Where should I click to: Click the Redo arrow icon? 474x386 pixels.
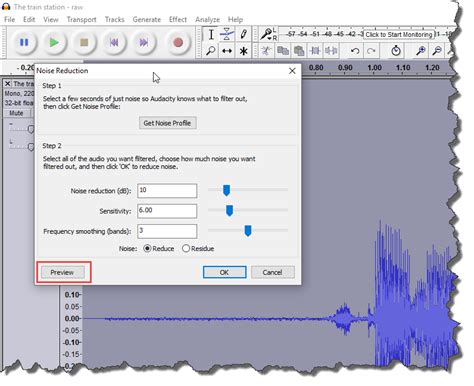371,51
